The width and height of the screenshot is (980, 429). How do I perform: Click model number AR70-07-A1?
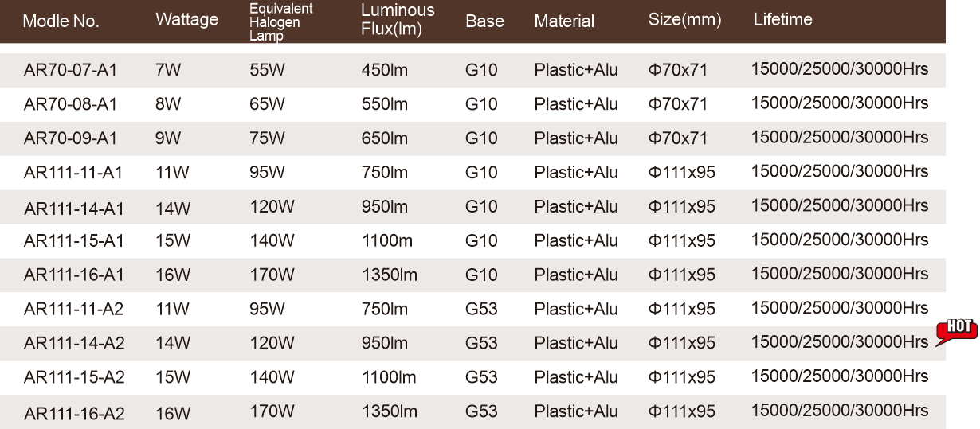click(x=70, y=70)
